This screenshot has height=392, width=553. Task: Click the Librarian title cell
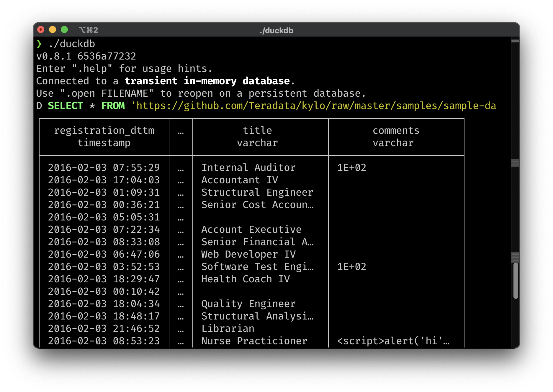coord(228,328)
